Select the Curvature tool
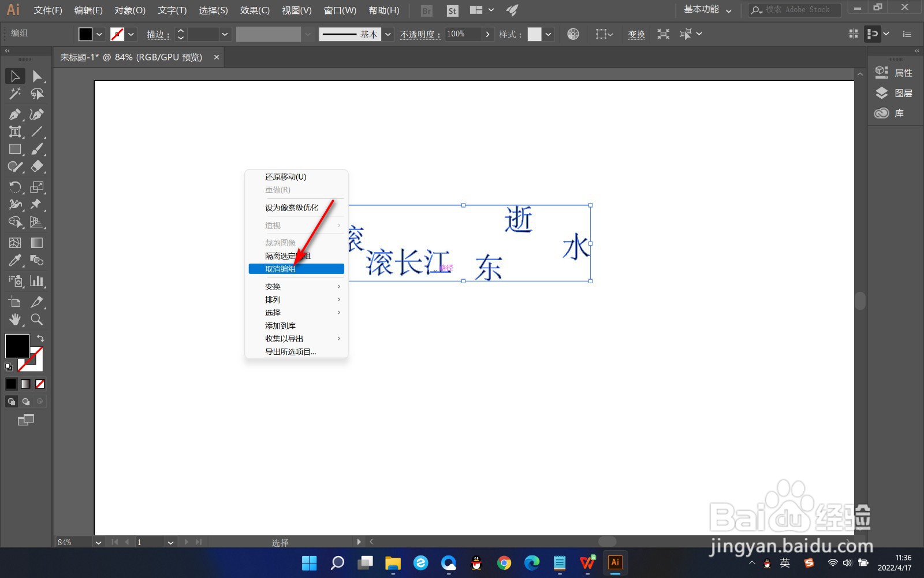 [37, 114]
